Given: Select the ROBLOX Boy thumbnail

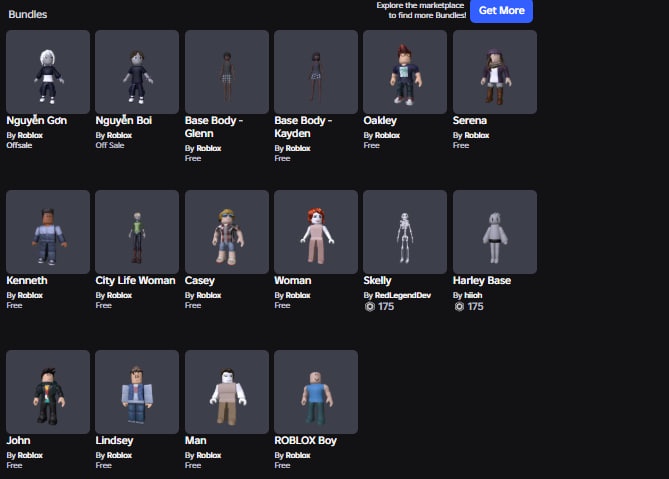Looking at the screenshot, I should point(316,392).
